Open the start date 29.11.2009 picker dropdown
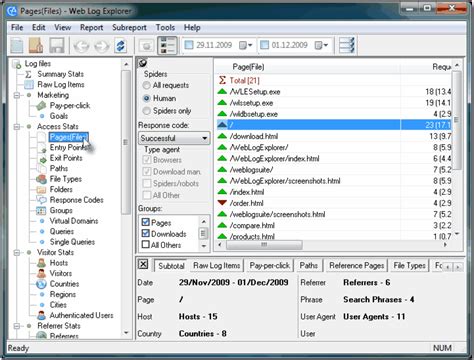This screenshot has height=360, width=474. point(246,45)
